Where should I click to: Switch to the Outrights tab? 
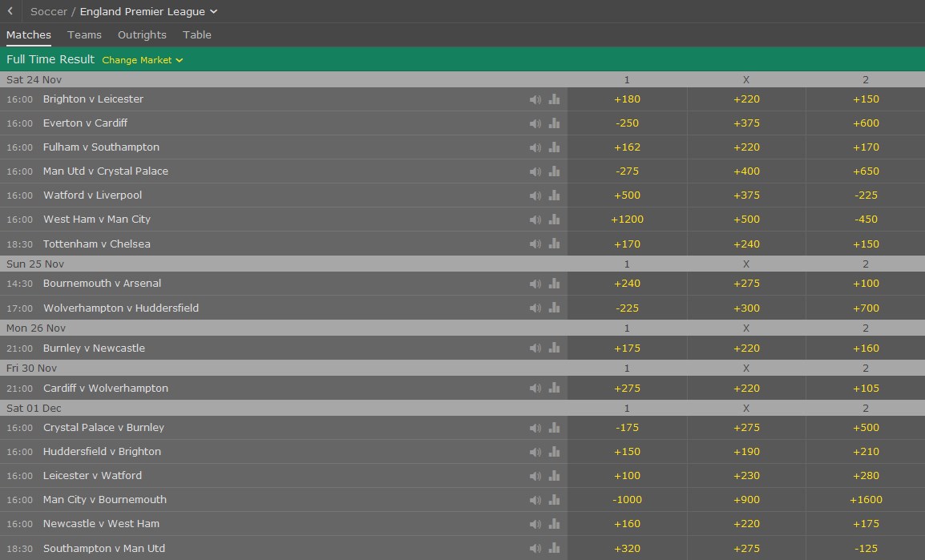pyautogui.click(x=142, y=34)
